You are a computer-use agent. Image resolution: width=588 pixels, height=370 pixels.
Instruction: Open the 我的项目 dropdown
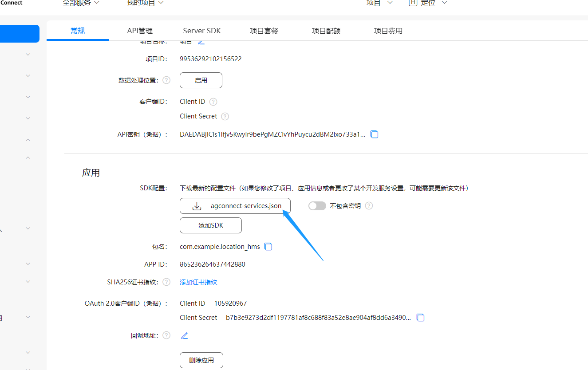click(x=146, y=3)
